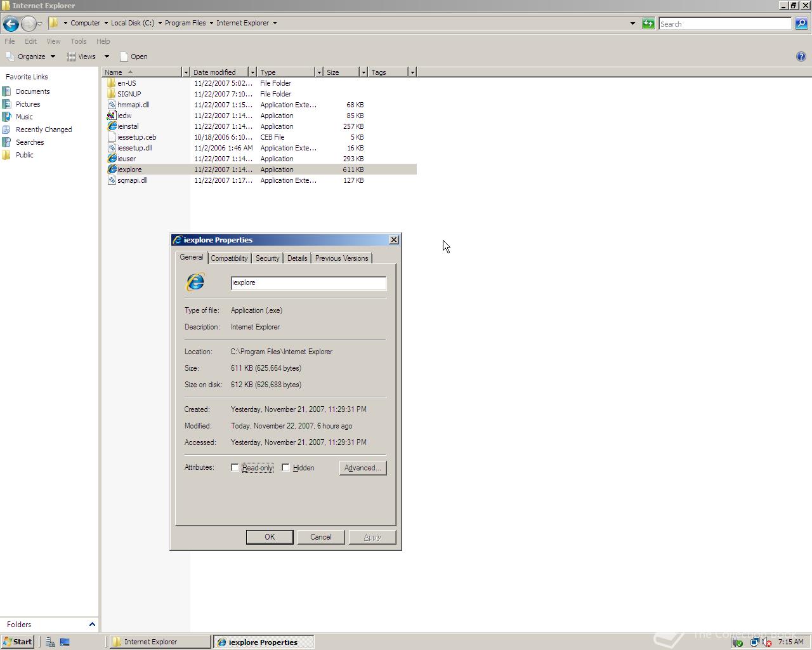Toggle the Hidden attribute checkbox
Screen dimensions: 812x650
point(286,468)
